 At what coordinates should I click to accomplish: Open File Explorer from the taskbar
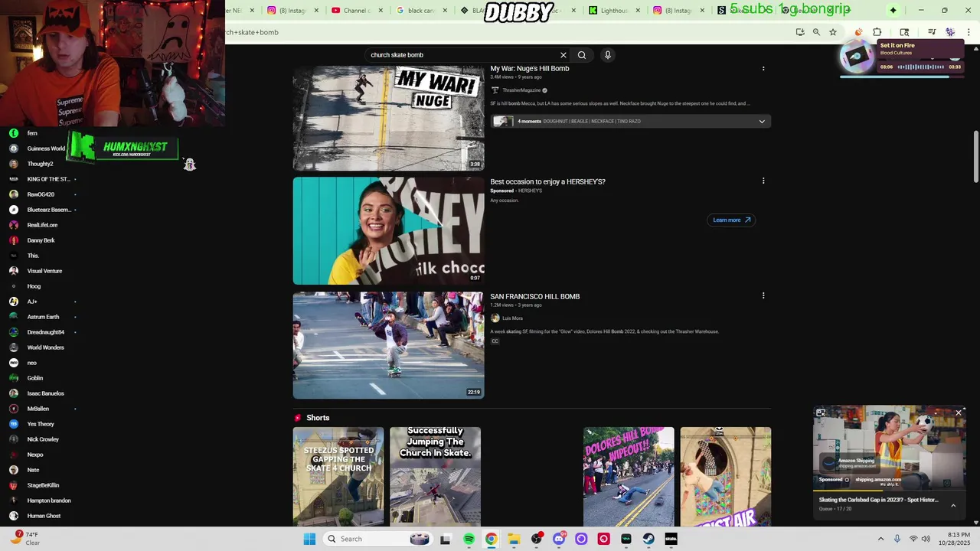pos(514,539)
